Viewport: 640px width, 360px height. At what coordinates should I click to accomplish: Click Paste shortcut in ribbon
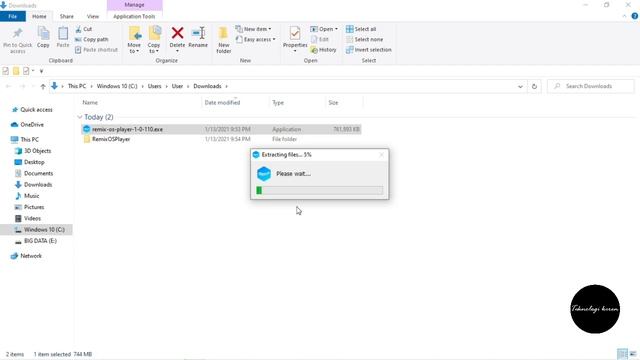96,50
